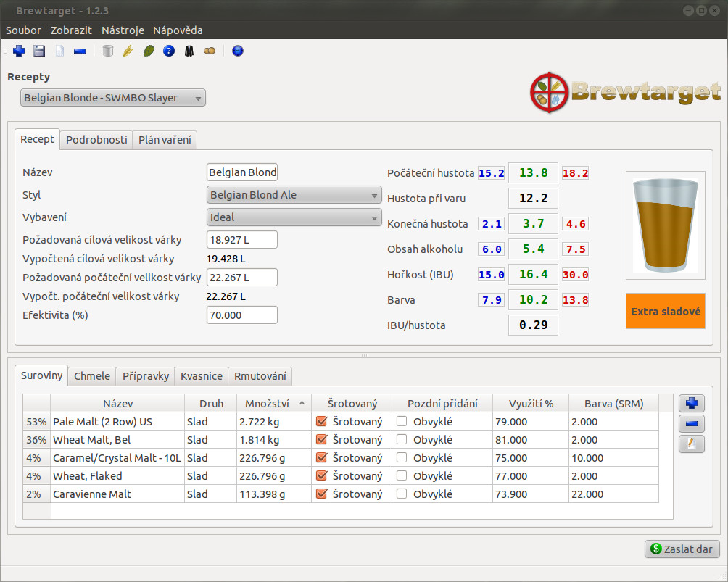Sort by the Pozdní přidání column header

pyautogui.click(x=442, y=403)
